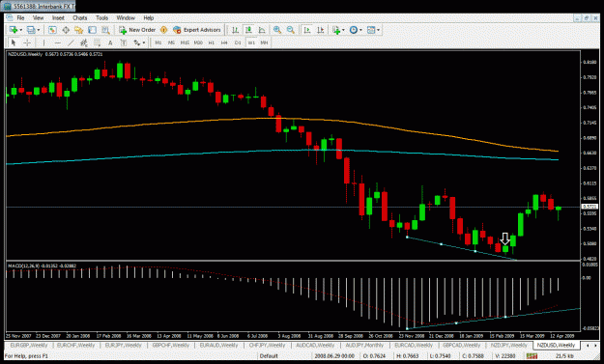Toggle the Terminal panel icon
The image size is (604, 364).
tap(92, 30)
